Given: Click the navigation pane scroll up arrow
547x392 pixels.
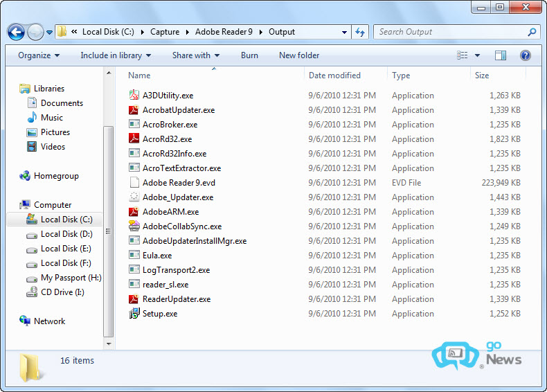Looking at the screenshot, I should [109, 73].
